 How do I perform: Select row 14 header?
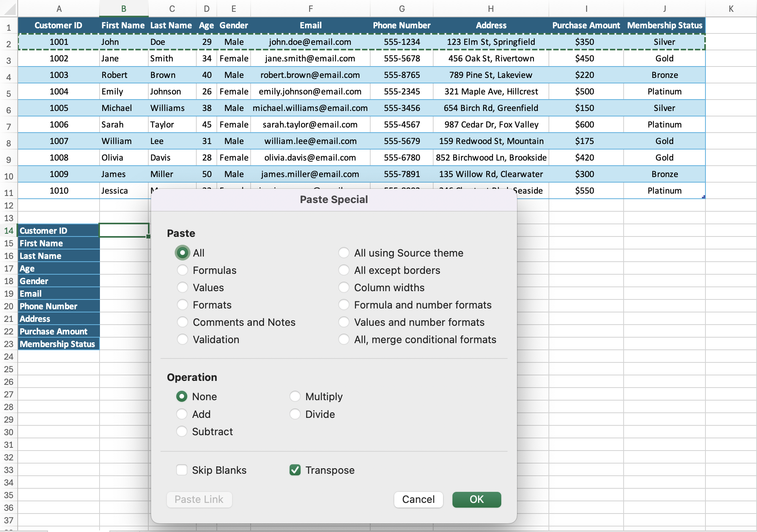(x=9, y=231)
